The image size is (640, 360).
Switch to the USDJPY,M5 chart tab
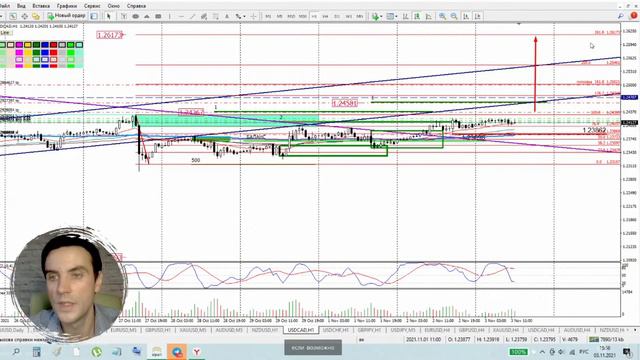[x=403, y=330]
